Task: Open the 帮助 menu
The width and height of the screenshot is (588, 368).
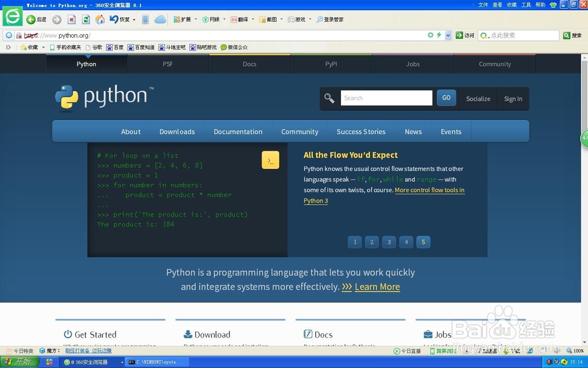Action: click(540, 5)
